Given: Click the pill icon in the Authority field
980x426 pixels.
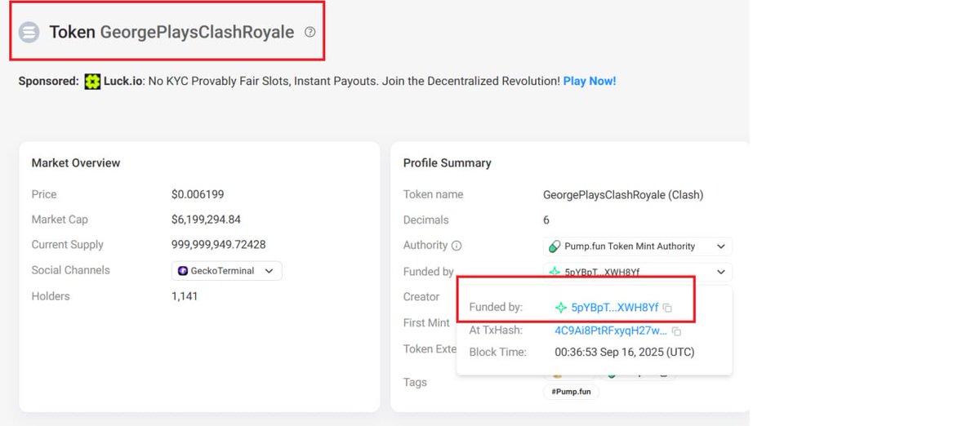Looking at the screenshot, I should pyautogui.click(x=555, y=246).
